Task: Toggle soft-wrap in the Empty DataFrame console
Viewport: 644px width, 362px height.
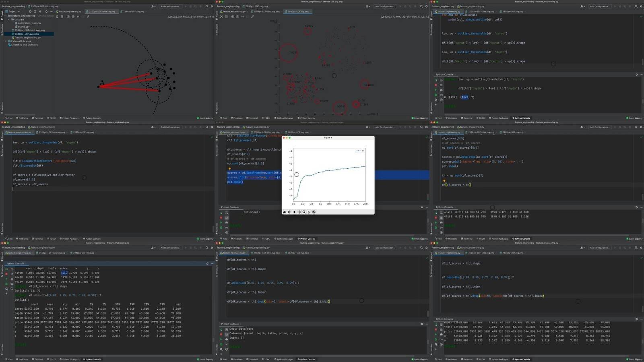Action: click(227, 329)
